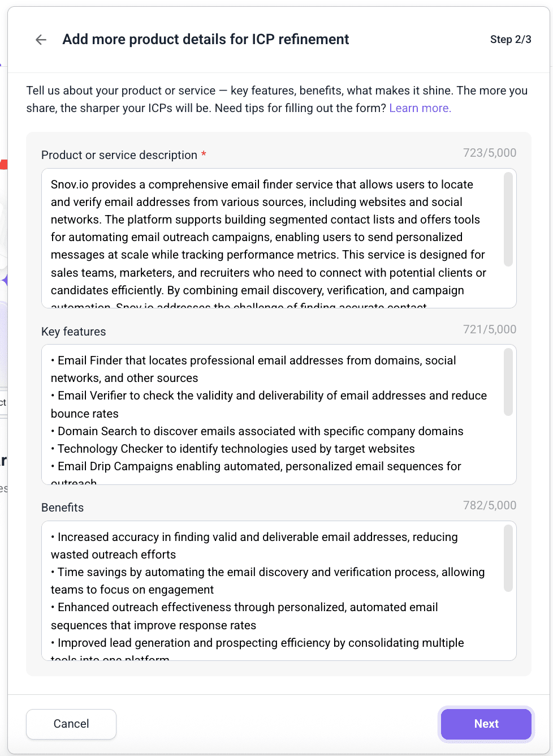This screenshot has width=553, height=756.
Task: Click the Key features field scrollbar
Action: [x=508, y=383]
